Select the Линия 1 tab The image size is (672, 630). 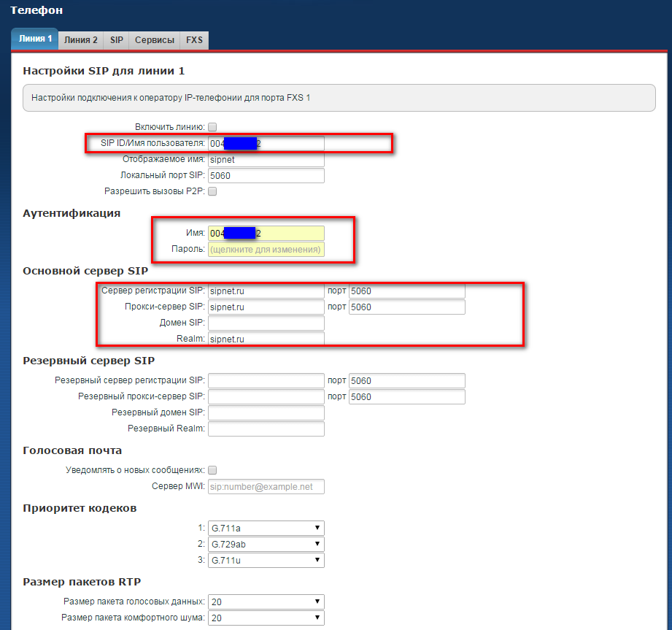coord(35,39)
